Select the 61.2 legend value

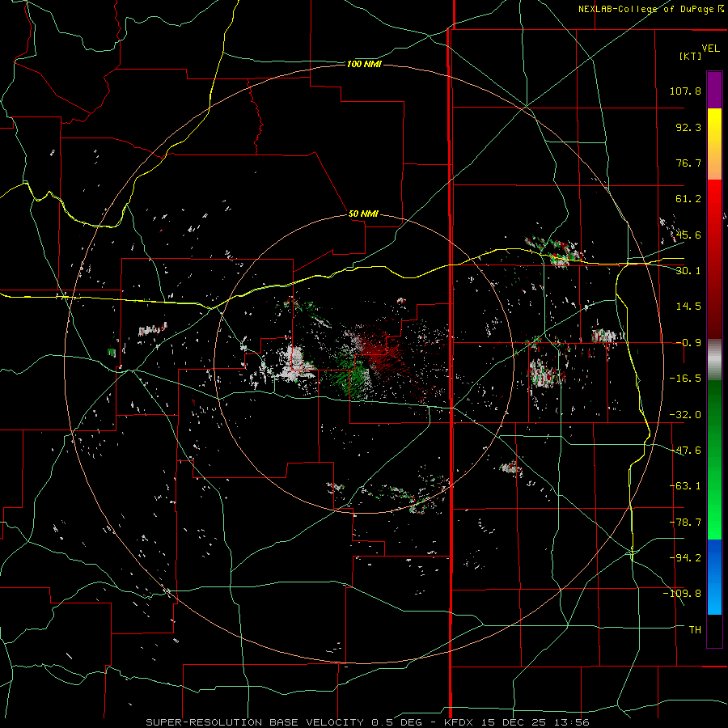point(688,199)
